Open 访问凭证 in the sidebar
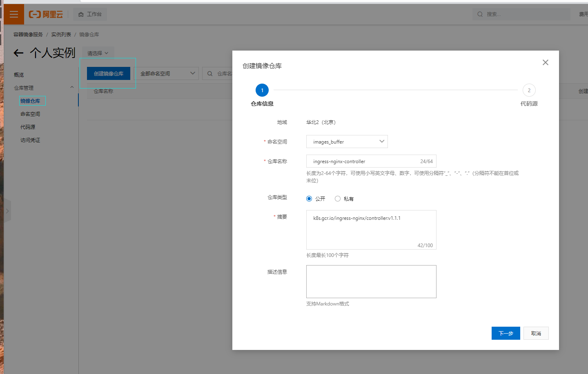 tap(30, 140)
